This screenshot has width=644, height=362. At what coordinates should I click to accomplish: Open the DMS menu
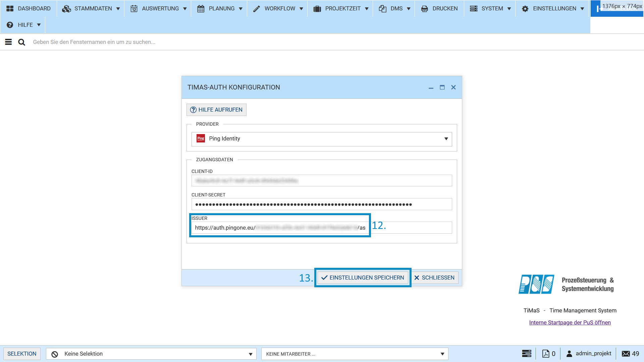[394, 8]
